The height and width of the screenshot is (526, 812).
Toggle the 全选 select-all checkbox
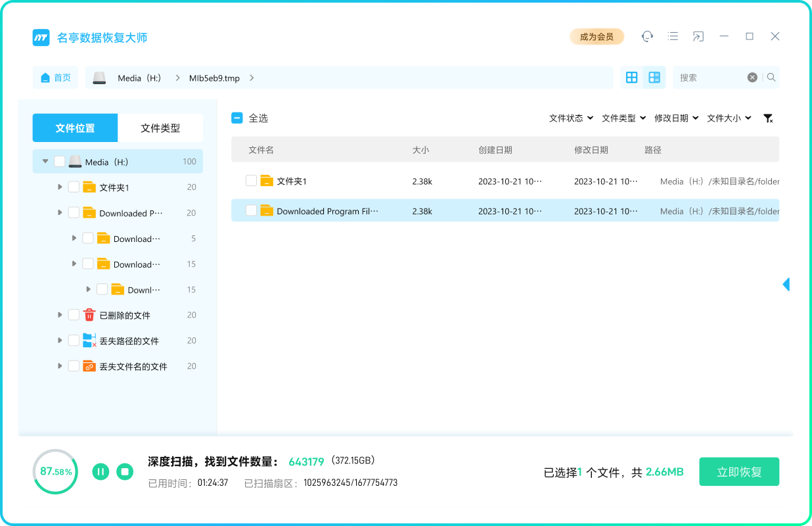[237, 118]
